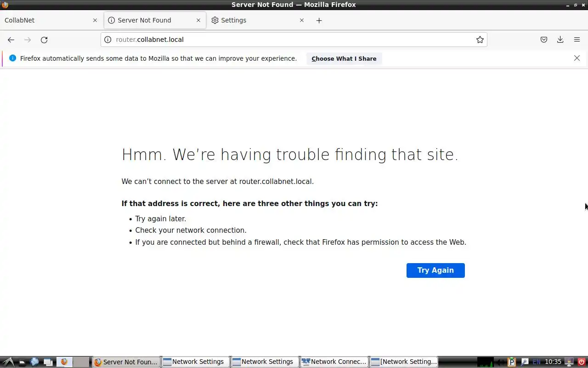Launch the web browser globe icon in the taskbar

click(x=34, y=362)
